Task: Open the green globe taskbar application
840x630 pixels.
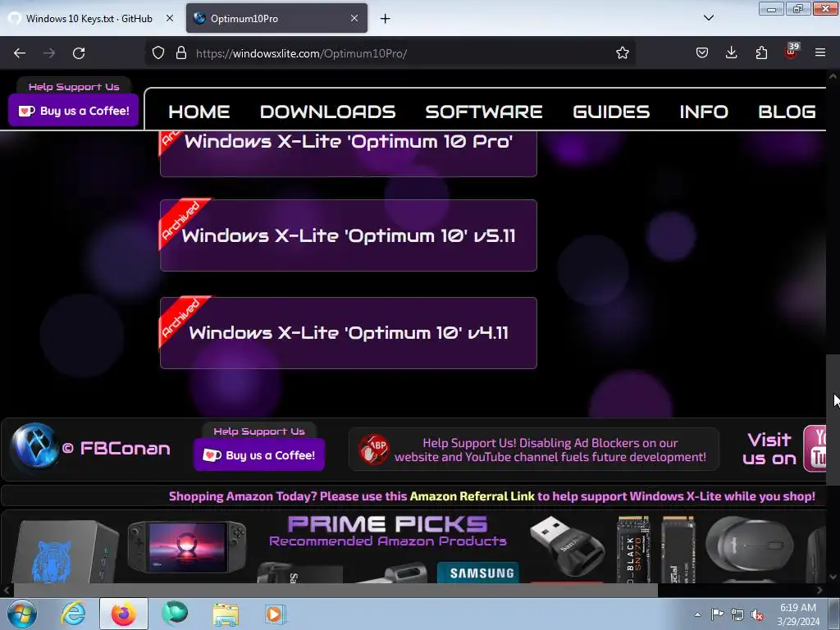Action: click(175, 614)
